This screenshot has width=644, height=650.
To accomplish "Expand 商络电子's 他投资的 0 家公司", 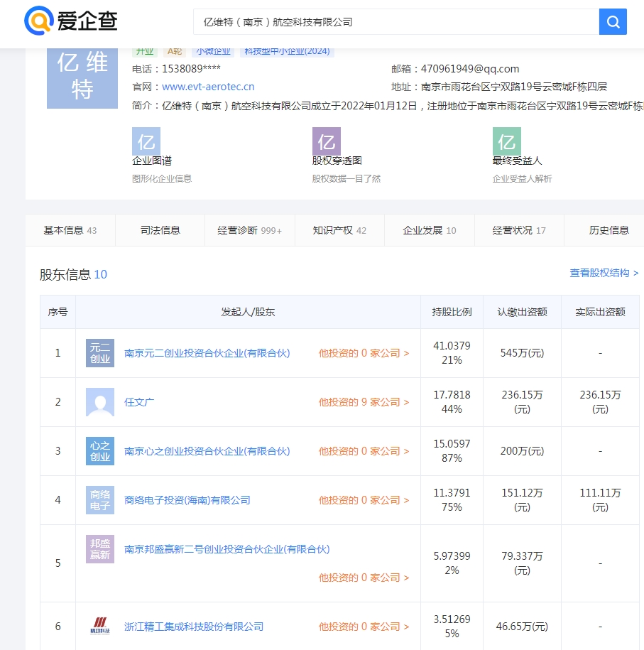I will pyautogui.click(x=364, y=500).
